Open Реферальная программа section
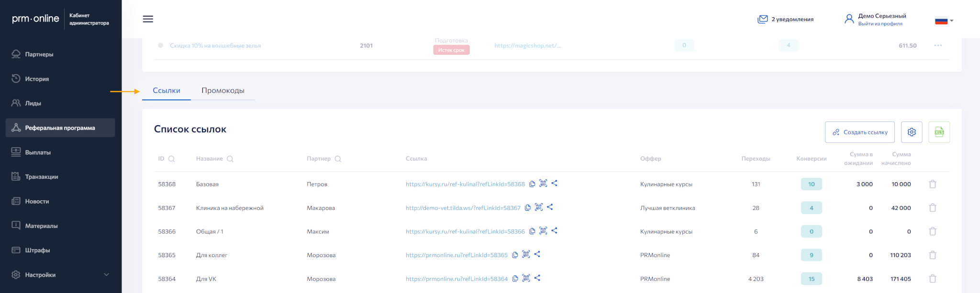Viewport: 980px width, 293px height. [x=60, y=128]
